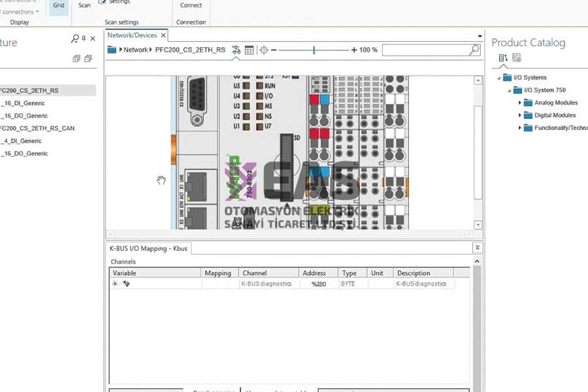Image resolution: width=588 pixels, height=392 pixels.
Task: Close the structure panel
Action: (93, 39)
